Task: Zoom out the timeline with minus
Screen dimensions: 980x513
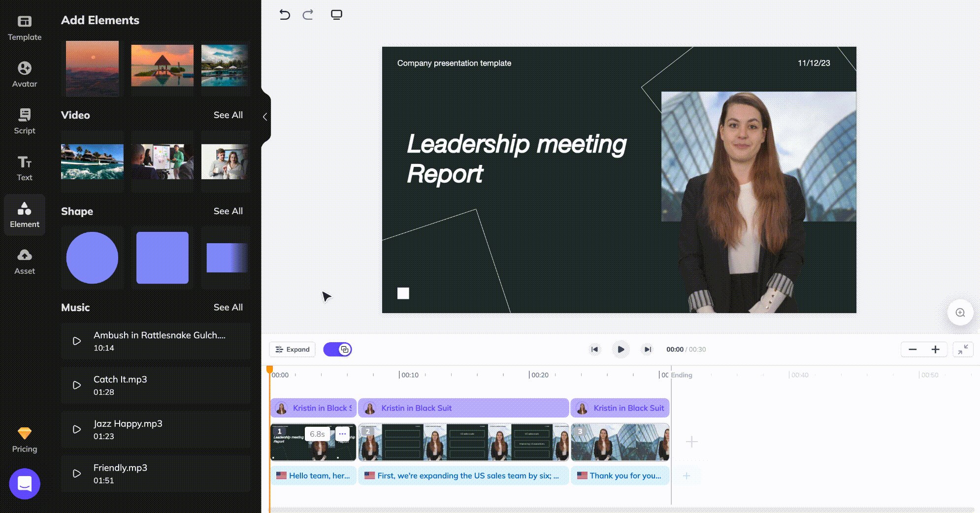Action: pyautogui.click(x=913, y=350)
